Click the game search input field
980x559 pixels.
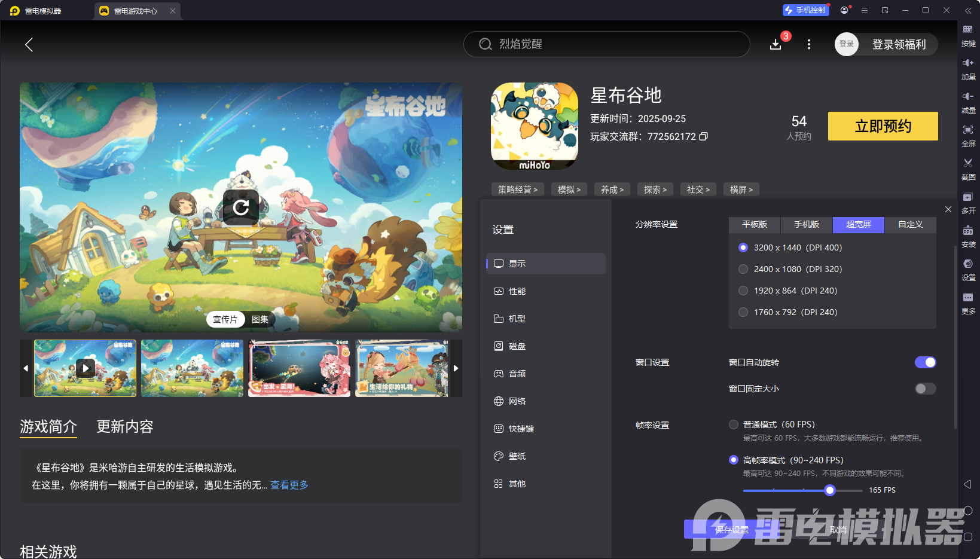point(606,44)
